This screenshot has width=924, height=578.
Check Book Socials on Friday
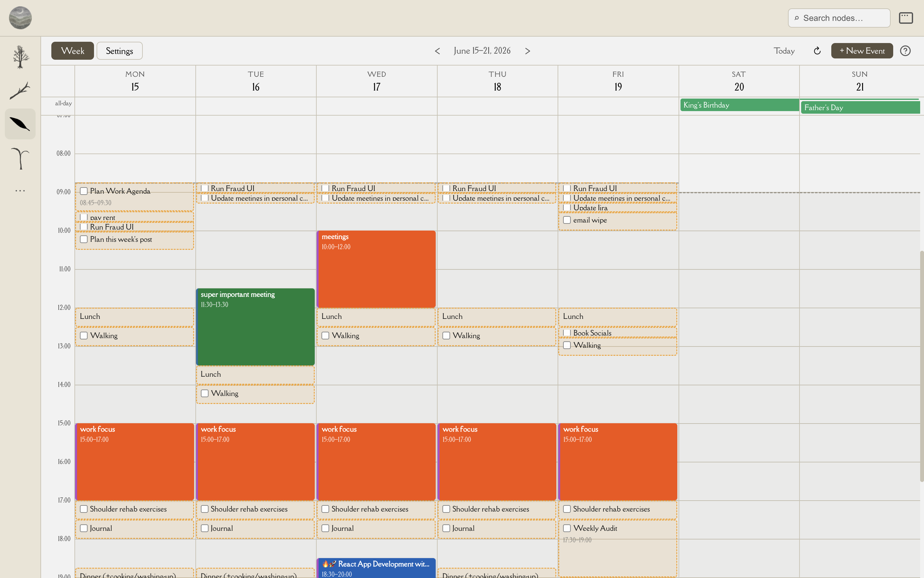[x=567, y=333]
